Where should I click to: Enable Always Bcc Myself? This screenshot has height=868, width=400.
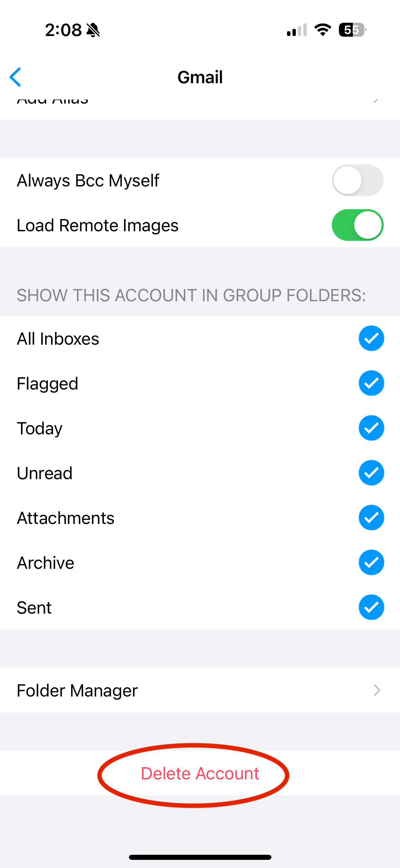(x=358, y=180)
